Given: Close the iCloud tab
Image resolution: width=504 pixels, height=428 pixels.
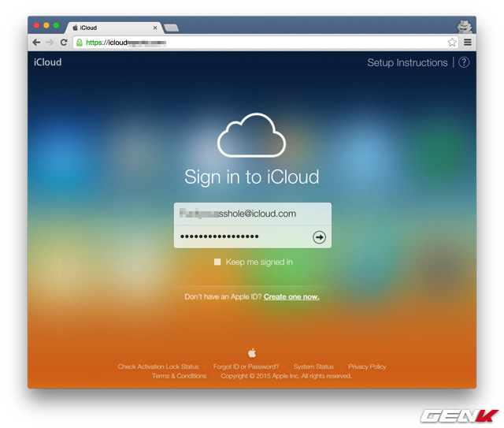Looking at the screenshot, I should pos(155,28).
